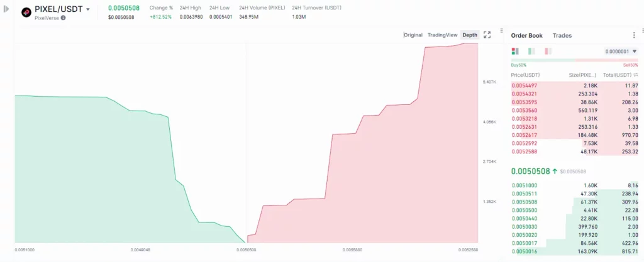Image resolution: width=644 pixels, height=262 pixels.
Task: Select bid price 0.0050440
Action: click(525, 219)
